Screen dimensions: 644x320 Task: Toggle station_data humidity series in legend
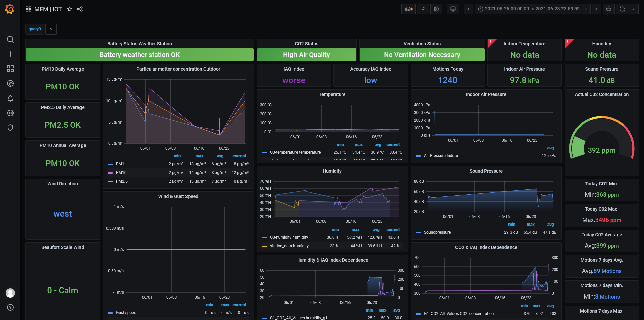(x=289, y=246)
